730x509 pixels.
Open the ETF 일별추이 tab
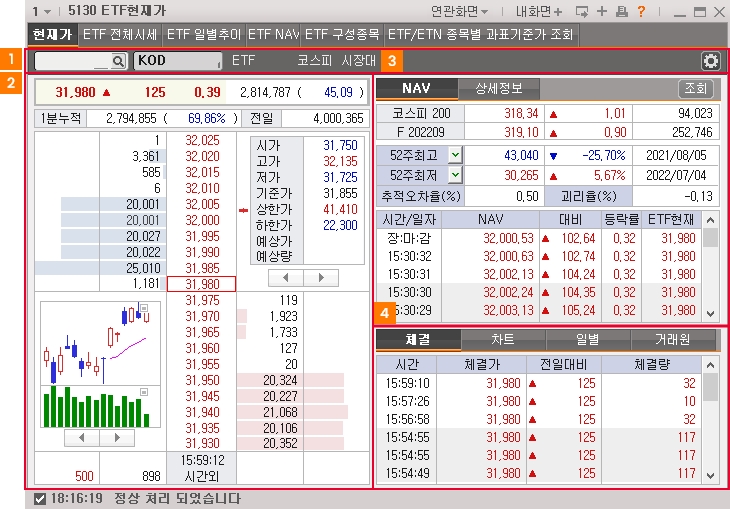pos(204,34)
